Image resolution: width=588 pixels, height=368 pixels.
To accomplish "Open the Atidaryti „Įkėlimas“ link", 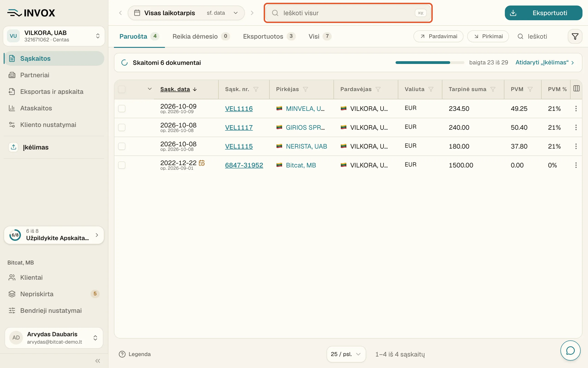I will pyautogui.click(x=545, y=63).
